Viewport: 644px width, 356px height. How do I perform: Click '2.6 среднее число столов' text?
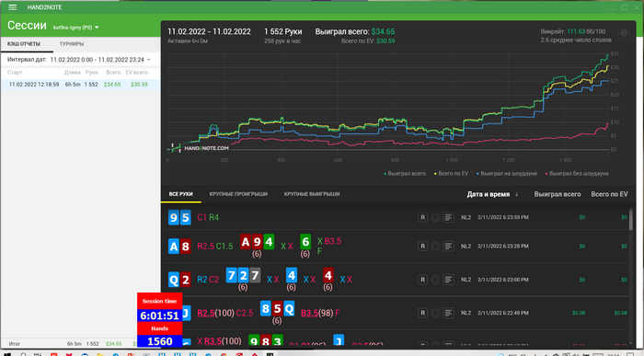click(576, 40)
